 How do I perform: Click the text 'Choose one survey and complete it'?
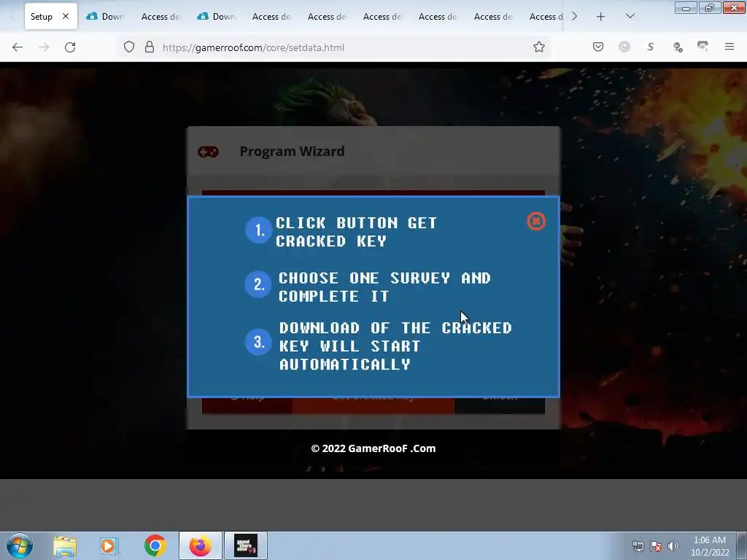[384, 287]
